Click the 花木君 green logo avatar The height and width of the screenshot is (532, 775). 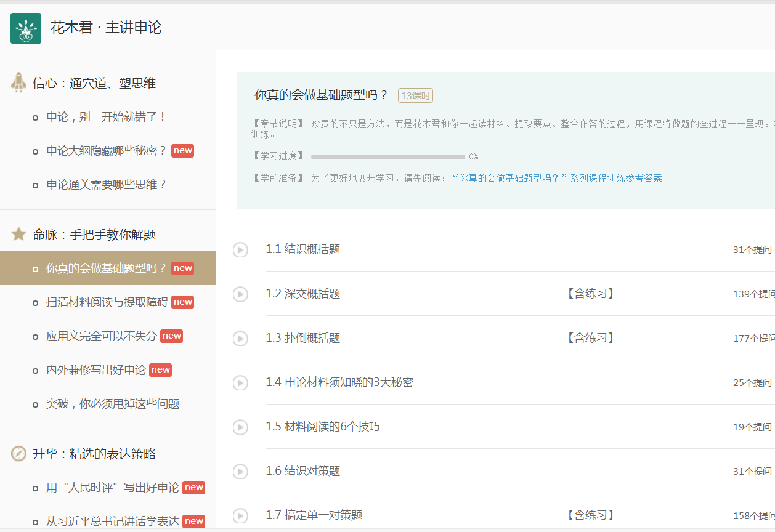(26, 28)
